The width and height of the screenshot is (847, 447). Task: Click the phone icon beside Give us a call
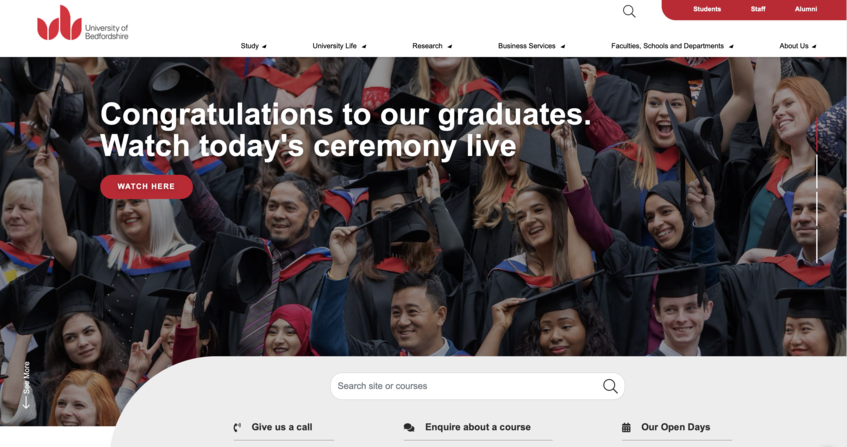[237, 428]
